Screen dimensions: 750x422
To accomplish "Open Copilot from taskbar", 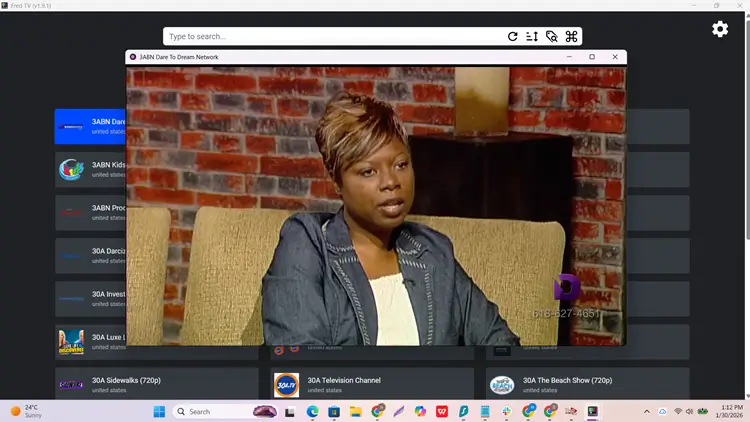I will (420, 411).
